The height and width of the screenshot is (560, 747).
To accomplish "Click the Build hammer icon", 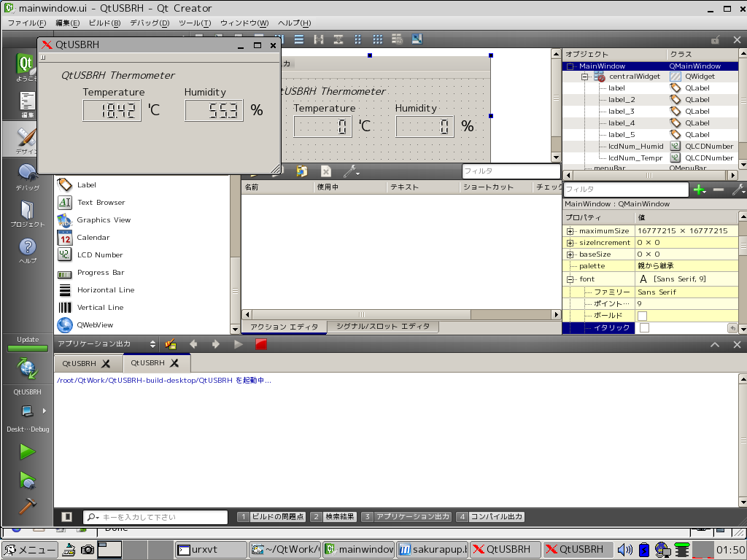I will click(x=27, y=505).
